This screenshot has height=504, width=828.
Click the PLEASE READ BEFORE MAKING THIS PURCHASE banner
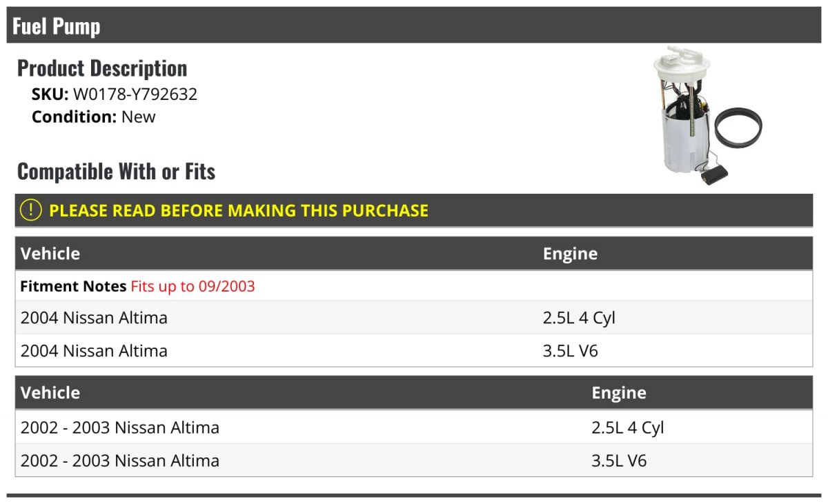(x=414, y=210)
